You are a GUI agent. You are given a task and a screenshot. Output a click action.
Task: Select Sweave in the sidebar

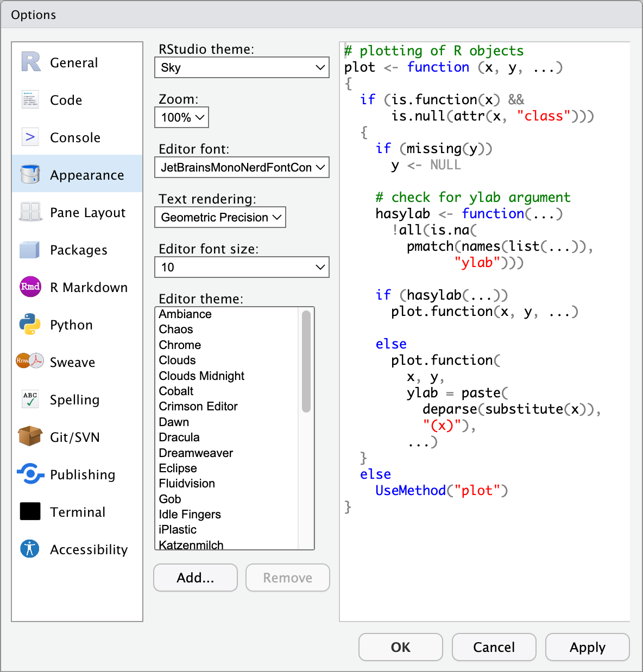click(x=77, y=362)
